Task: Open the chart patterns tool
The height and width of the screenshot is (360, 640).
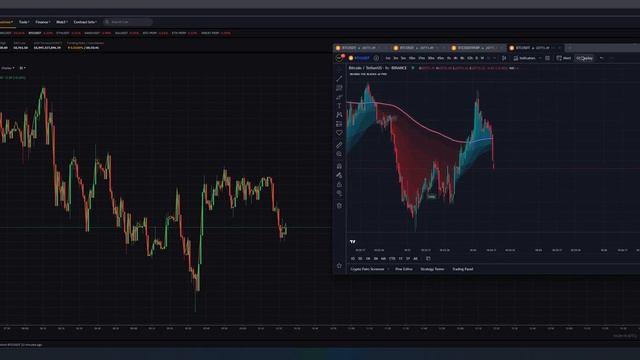Action: coord(339,115)
